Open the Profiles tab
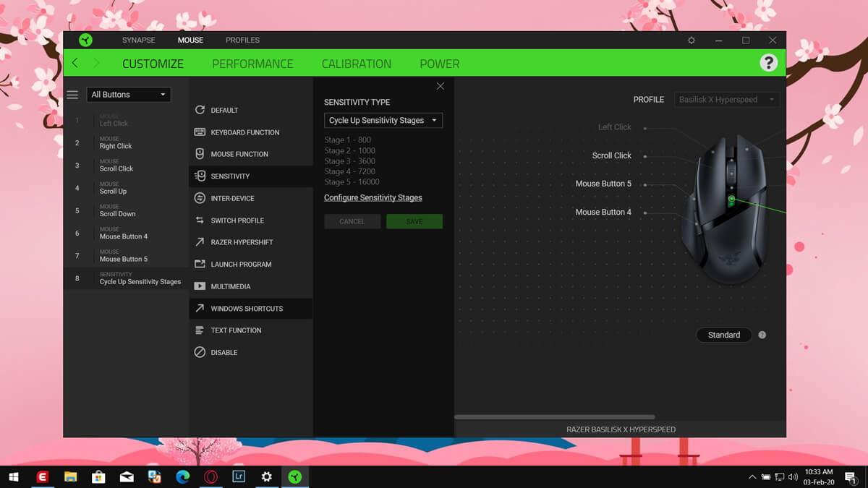 pos(242,40)
